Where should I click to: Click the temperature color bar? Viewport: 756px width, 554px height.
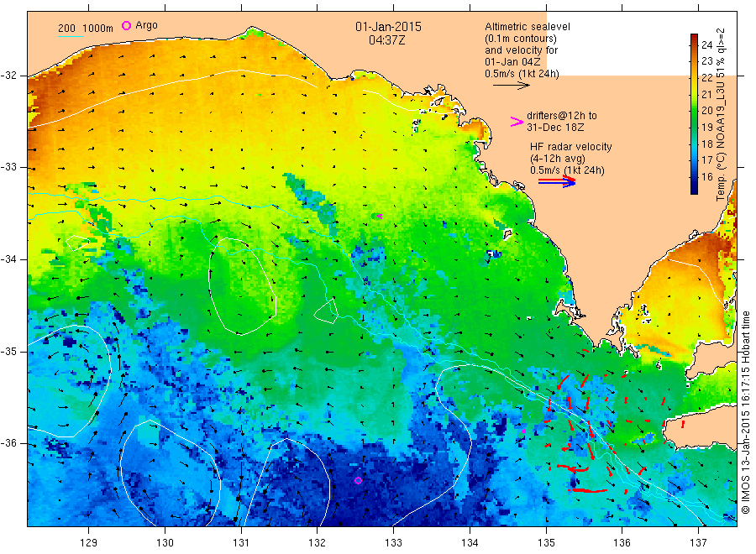click(x=694, y=114)
